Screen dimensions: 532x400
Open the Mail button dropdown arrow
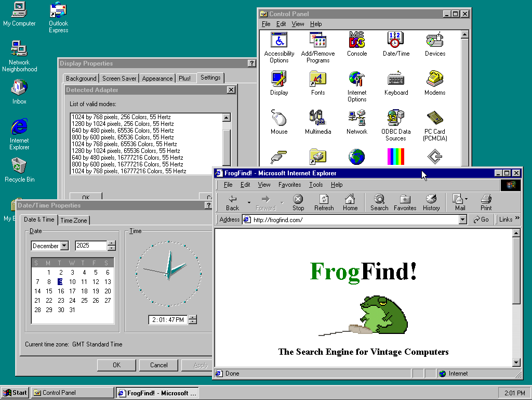466,199
